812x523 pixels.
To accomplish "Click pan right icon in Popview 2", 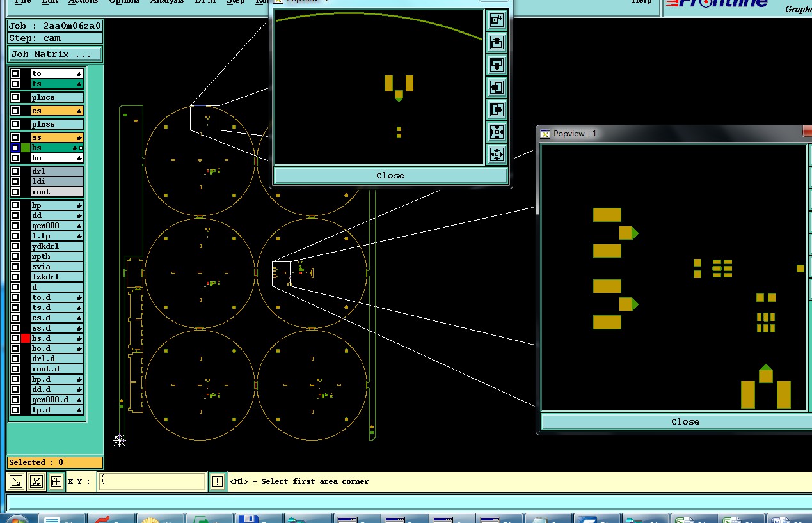I will (497, 110).
